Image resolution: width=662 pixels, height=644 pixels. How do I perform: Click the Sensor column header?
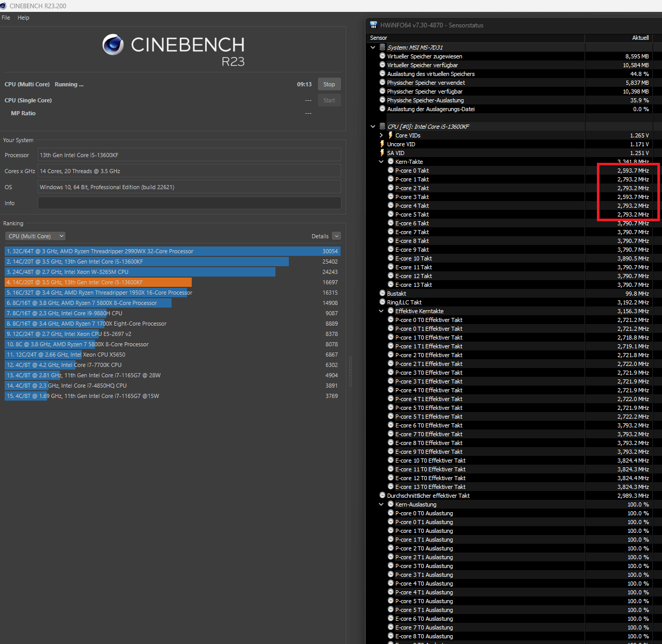click(476, 38)
